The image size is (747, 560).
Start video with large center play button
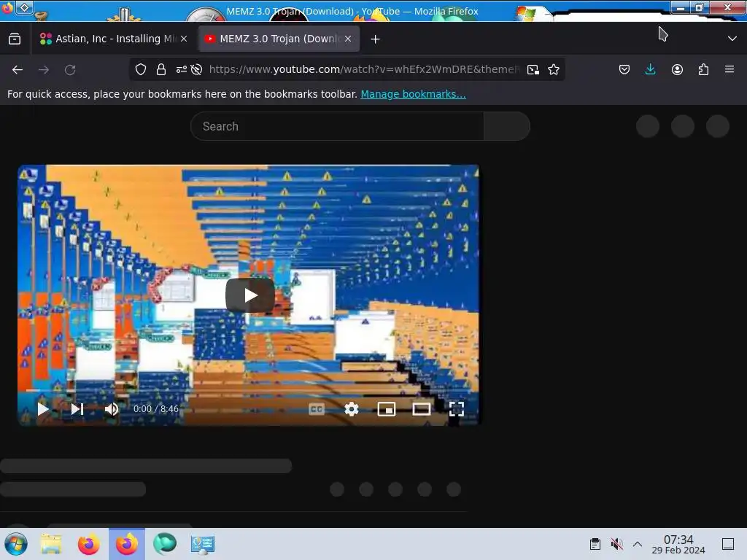tap(250, 295)
